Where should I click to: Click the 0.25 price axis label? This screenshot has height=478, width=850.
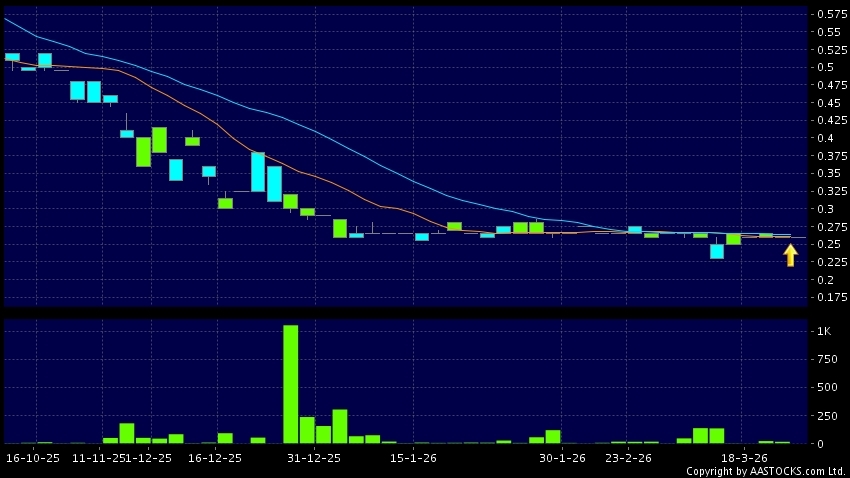click(829, 244)
